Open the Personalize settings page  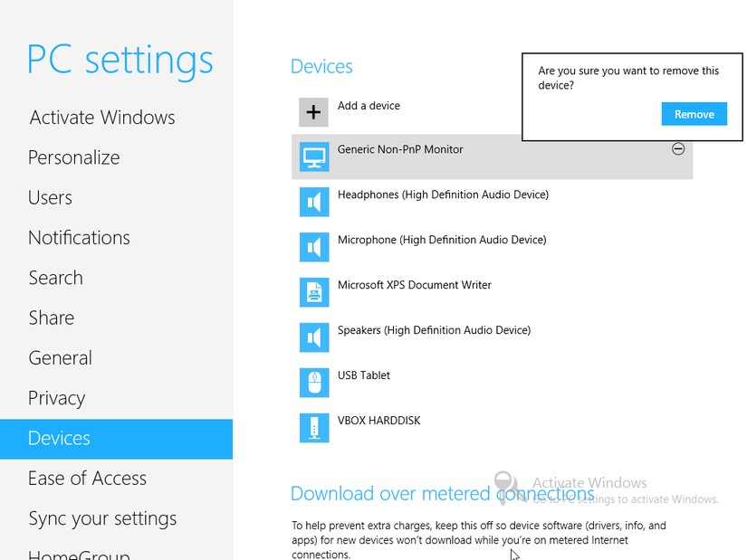point(74,157)
